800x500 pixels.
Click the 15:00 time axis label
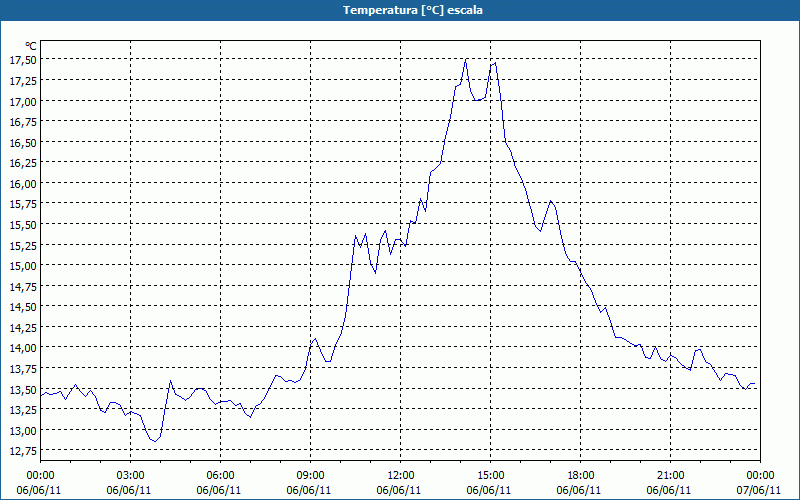491,476
